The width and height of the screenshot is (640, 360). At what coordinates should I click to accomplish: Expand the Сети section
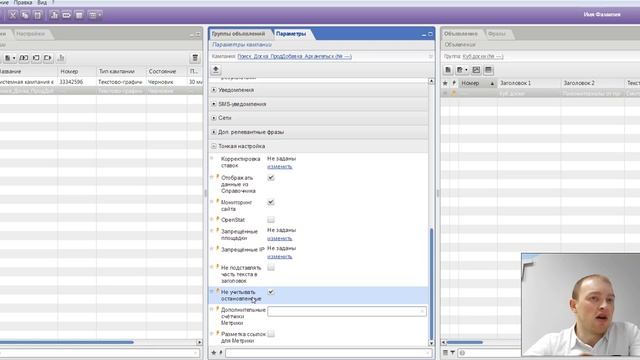(x=214, y=118)
